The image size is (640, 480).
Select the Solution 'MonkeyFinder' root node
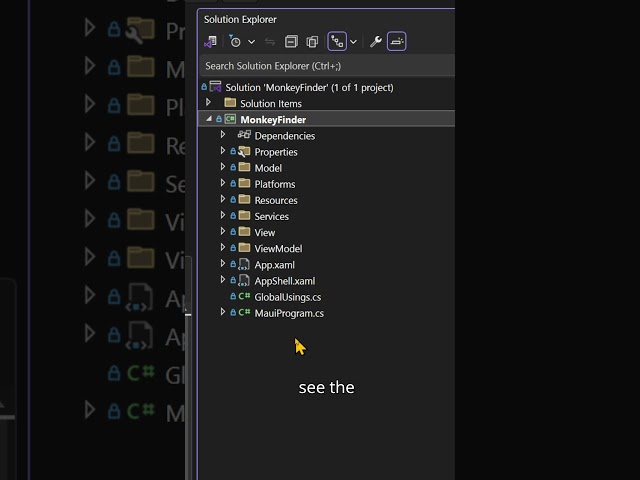coord(309,88)
